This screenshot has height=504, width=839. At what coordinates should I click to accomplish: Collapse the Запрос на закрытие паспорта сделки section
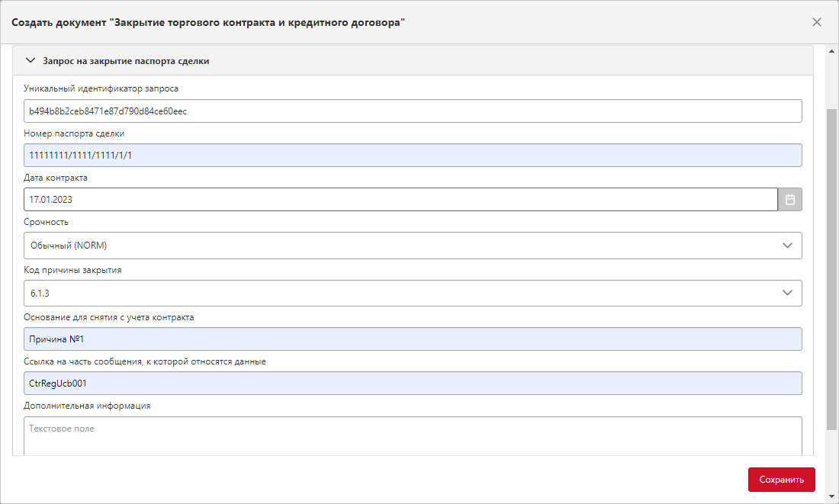31,60
